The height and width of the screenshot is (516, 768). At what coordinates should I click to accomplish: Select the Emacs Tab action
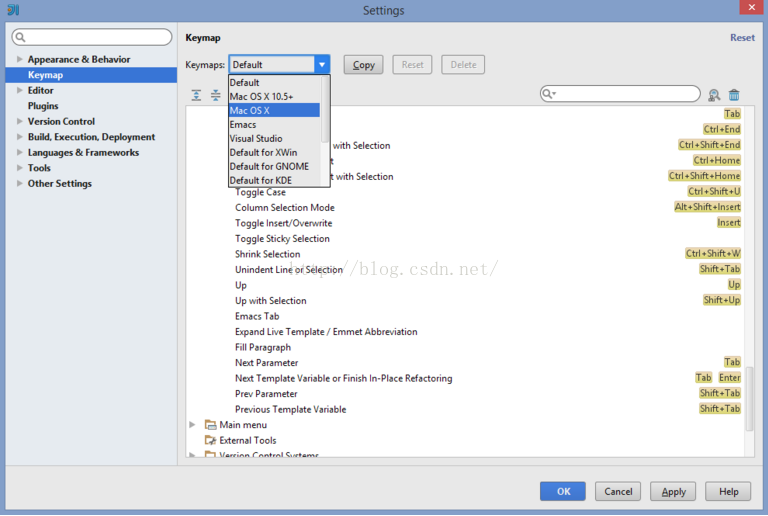coord(257,316)
